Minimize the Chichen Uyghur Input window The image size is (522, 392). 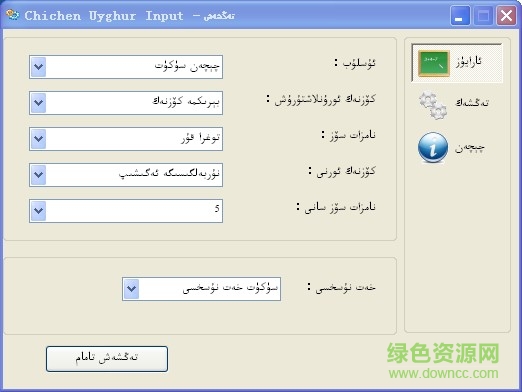coord(460,16)
